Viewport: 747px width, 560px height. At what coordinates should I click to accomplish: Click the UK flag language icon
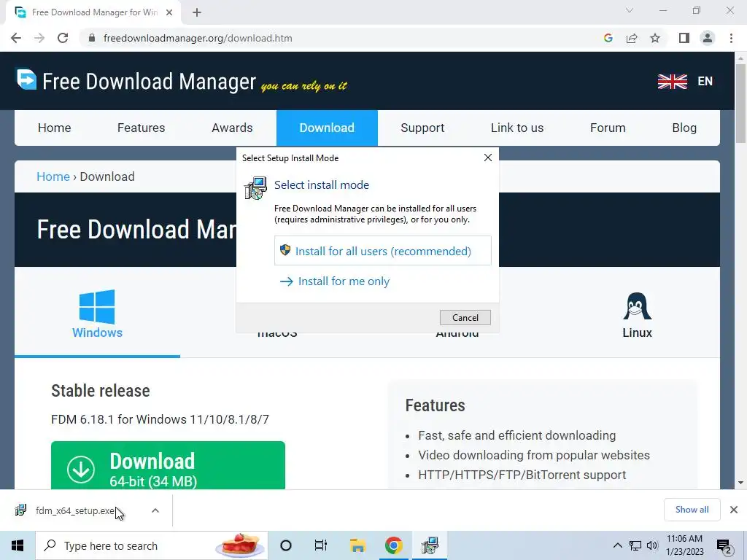(672, 82)
